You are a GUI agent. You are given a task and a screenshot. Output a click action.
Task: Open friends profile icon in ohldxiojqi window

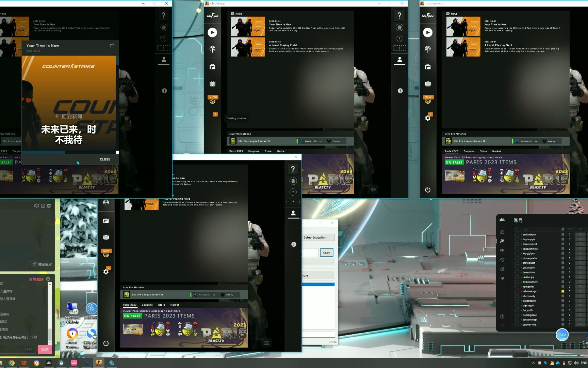click(399, 60)
